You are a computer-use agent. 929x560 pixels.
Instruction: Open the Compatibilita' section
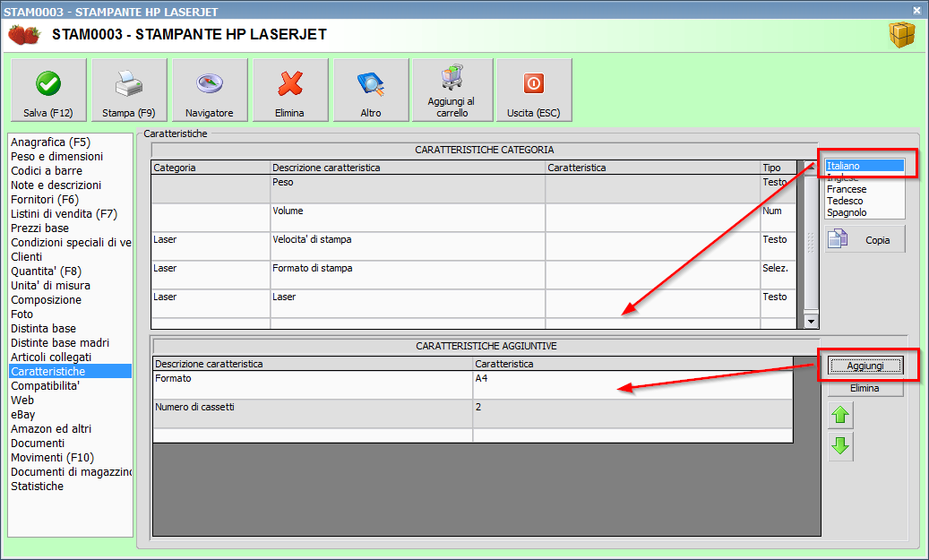pyautogui.click(x=70, y=386)
